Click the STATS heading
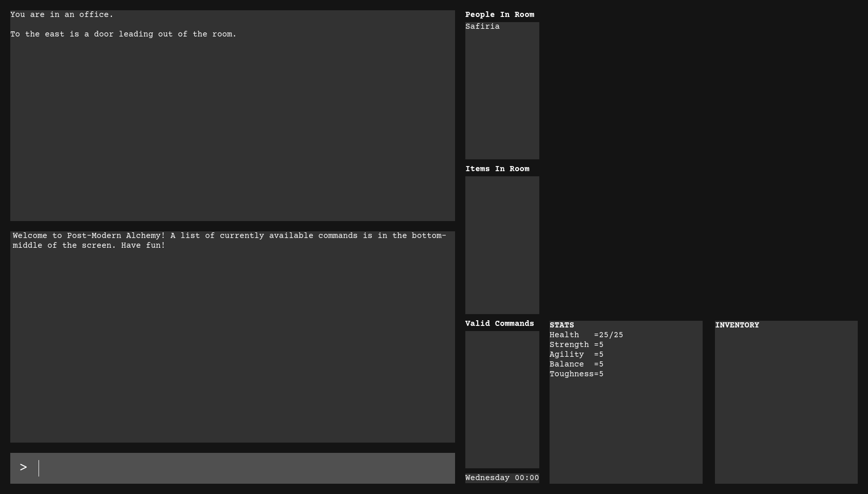Viewport: 868px width, 494px height. click(x=561, y=325)
